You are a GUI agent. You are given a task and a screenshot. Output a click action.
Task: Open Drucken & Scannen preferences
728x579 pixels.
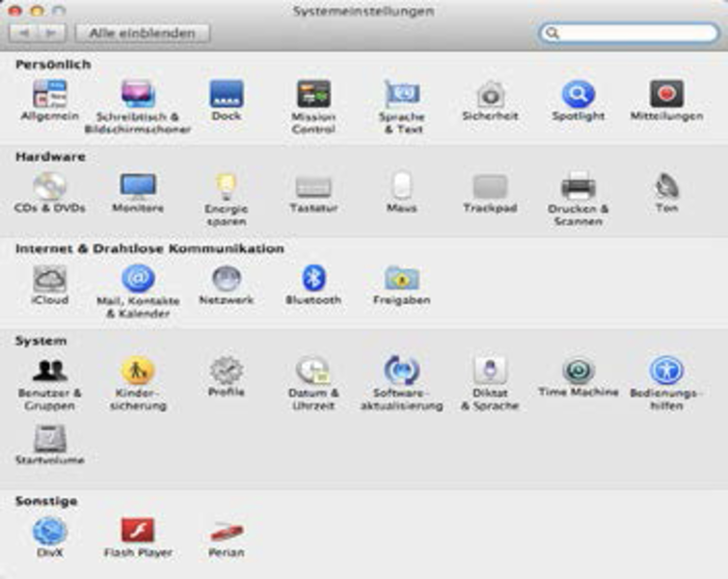pyautogui.click(x=578, y=199)
